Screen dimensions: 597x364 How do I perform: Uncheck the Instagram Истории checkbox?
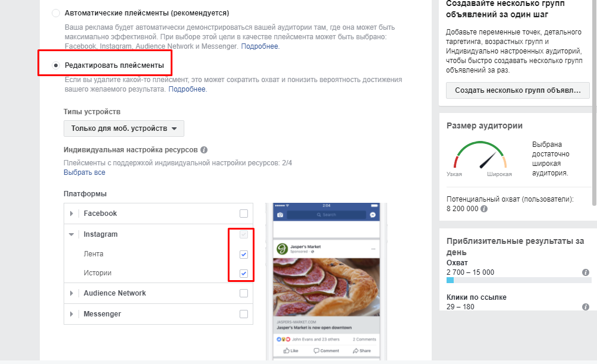tap(244, 274)
